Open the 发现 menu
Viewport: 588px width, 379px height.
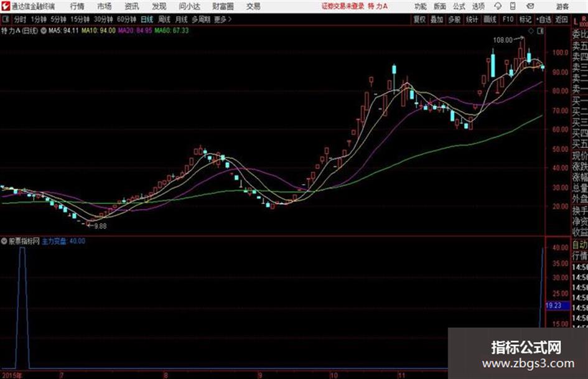pyautogui.click(x=159, y=6)
